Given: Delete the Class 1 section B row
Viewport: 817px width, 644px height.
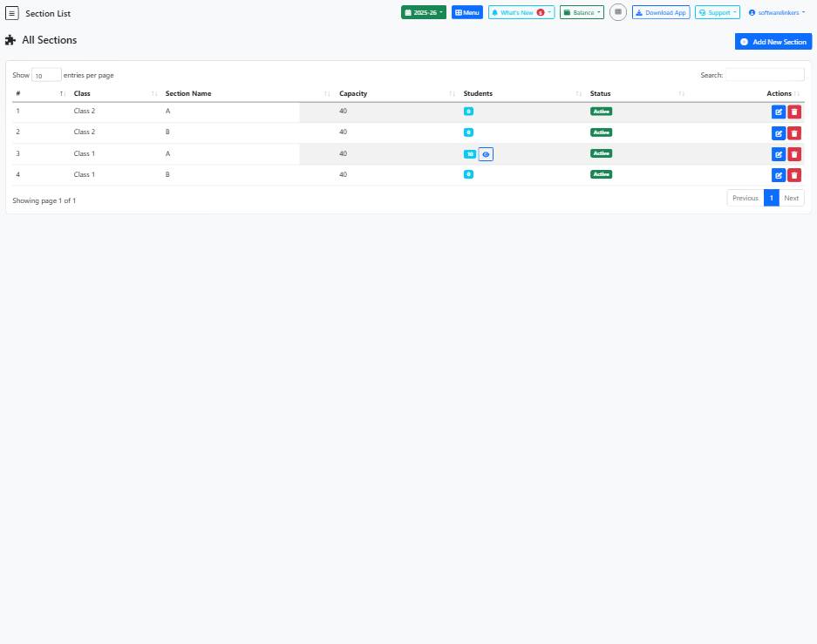Looking at the screenshot, I should pos(793,175).
